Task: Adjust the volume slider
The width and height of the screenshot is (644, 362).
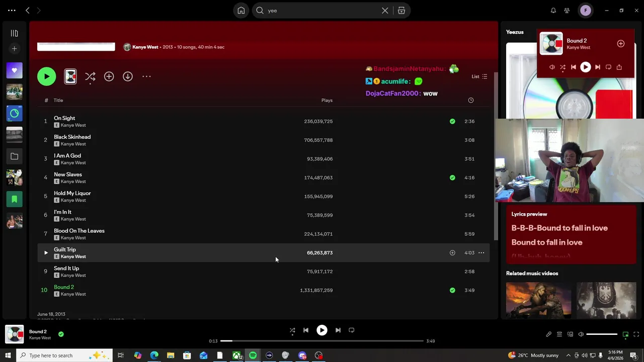Action: (x=602, y=334)
